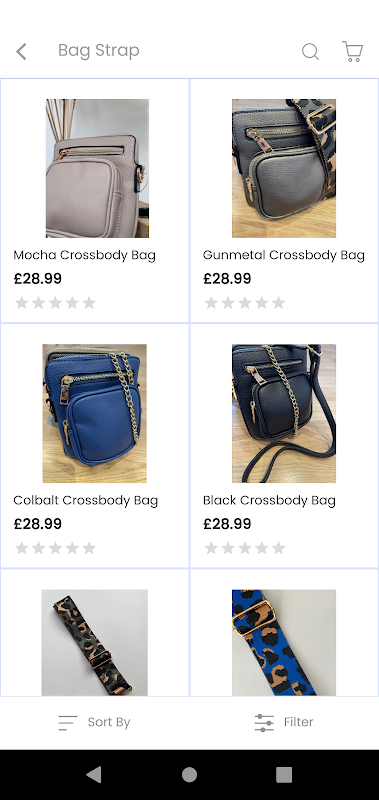Image resolution: width=379 pixels, height=800 pixels.
Task: Rate Colbalt Crossbody Bag stars
Action: pyautogui.click(x=56, y=548)
